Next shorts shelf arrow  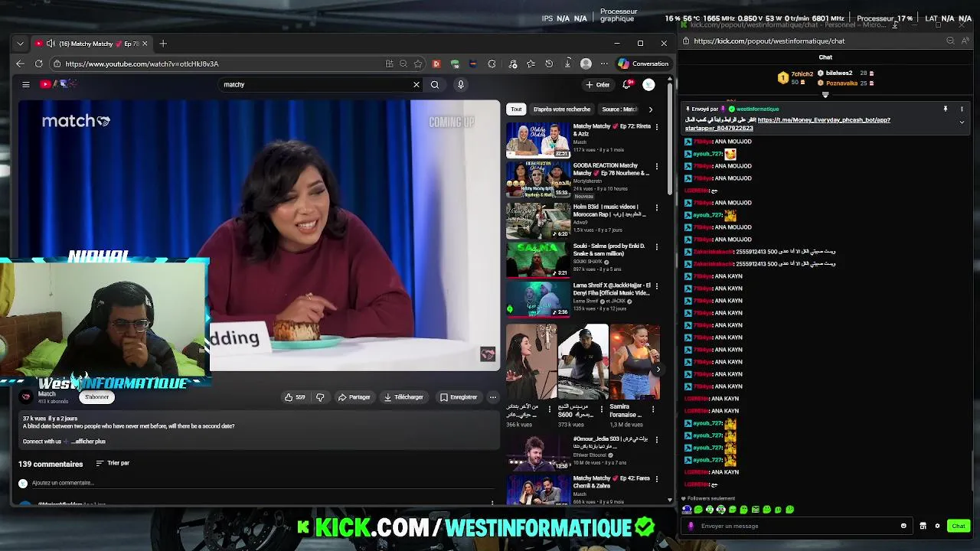[658, 369]
